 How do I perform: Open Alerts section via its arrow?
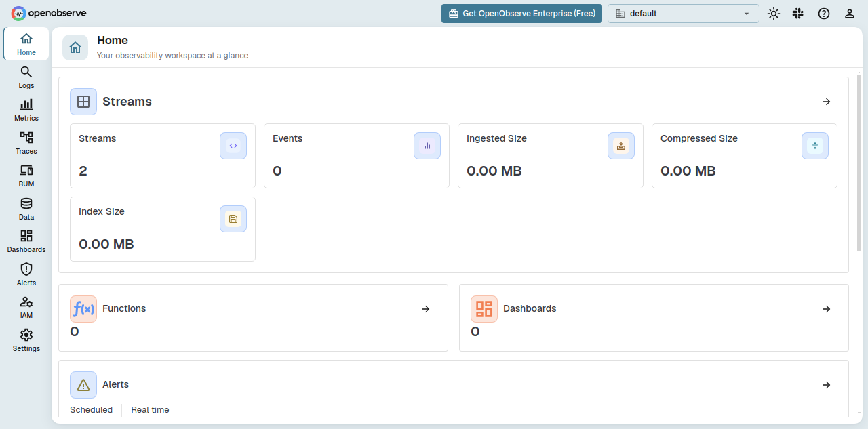827,385
